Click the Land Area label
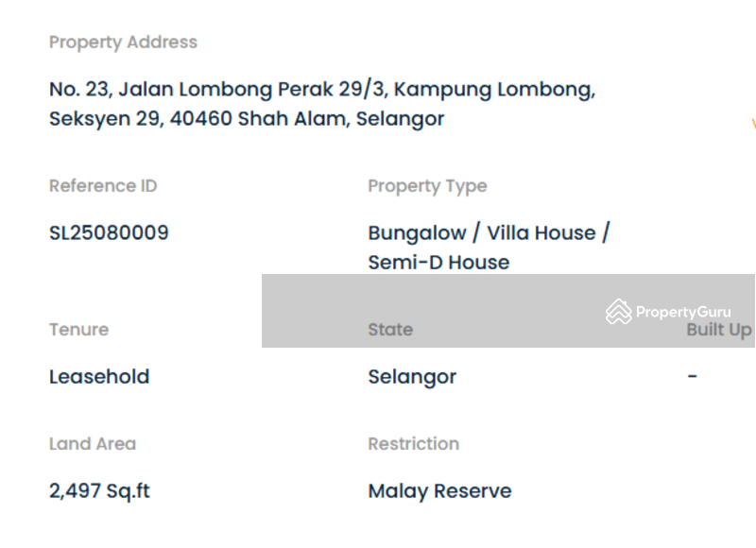The image size is (756, 548). (93, 443)
